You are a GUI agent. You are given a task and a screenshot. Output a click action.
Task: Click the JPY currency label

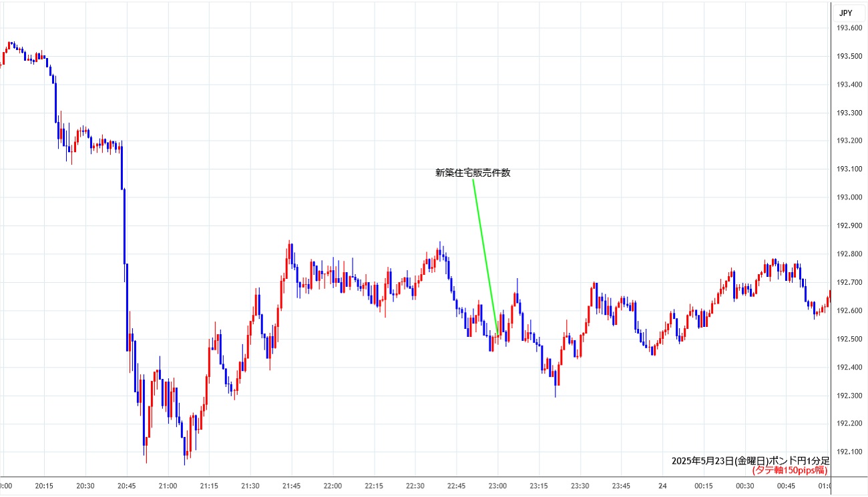(x=845, y=13)
